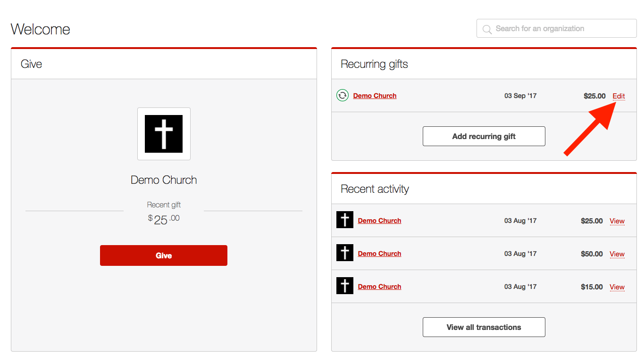Open View all transactions
This screenshot has width=644, height=362.
484,327
